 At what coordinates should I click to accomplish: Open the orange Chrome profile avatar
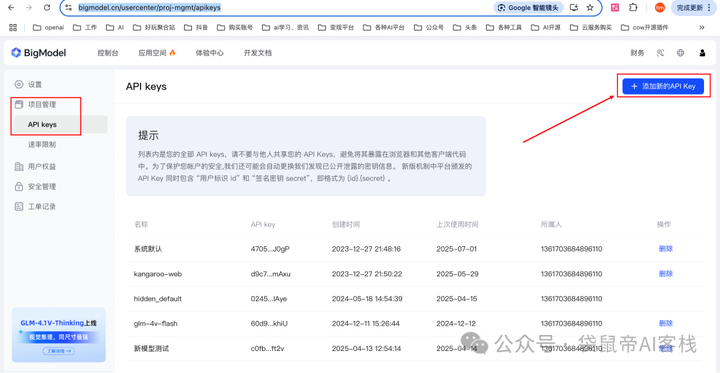[659, 7]
